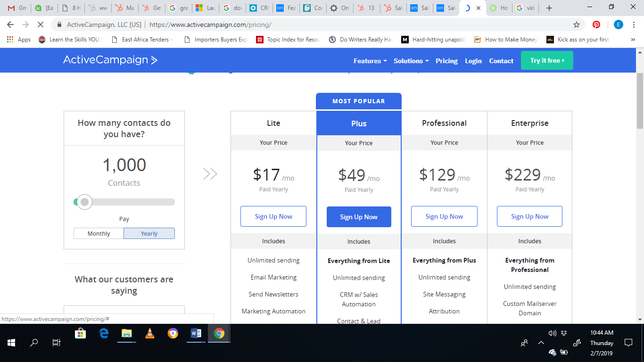Click the taskbar clock and date

point(602,343)
